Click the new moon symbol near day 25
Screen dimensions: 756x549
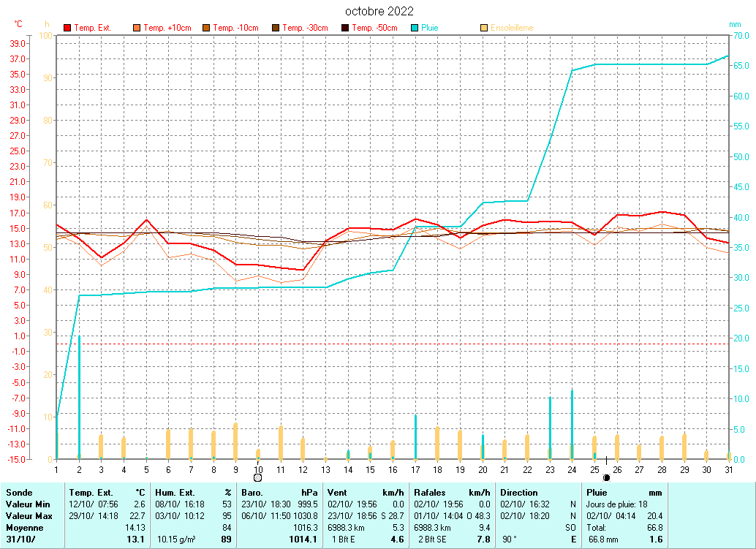(606, 477)
